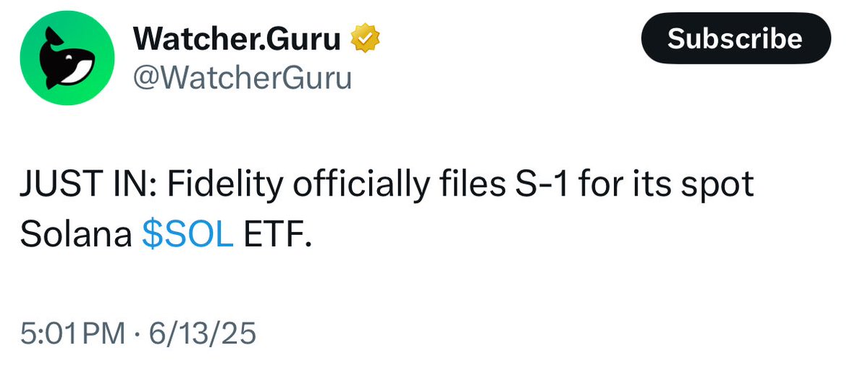Click the word 'officially' in the post
868x366 pixels.
coord(361,186)
